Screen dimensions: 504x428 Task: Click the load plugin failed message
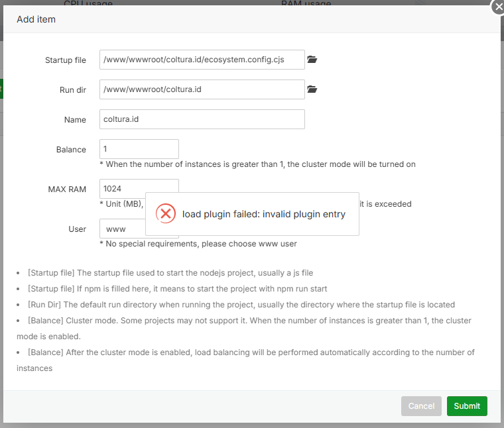coord(263,214)
